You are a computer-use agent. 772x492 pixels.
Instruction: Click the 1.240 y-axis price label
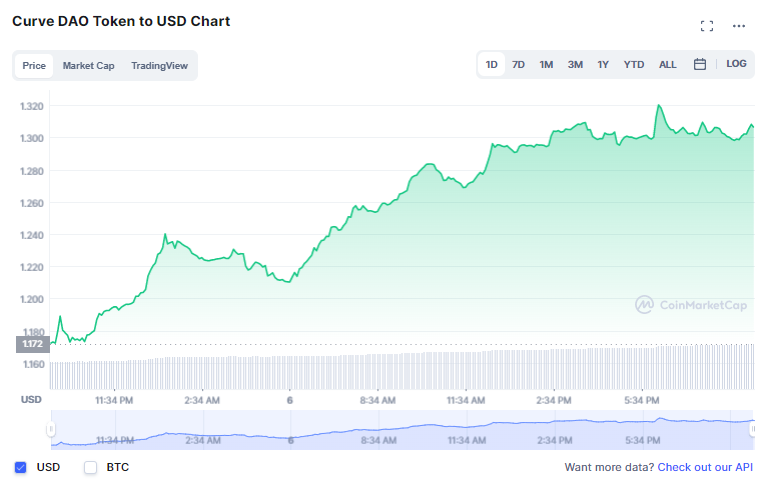(x=32, y=235)
